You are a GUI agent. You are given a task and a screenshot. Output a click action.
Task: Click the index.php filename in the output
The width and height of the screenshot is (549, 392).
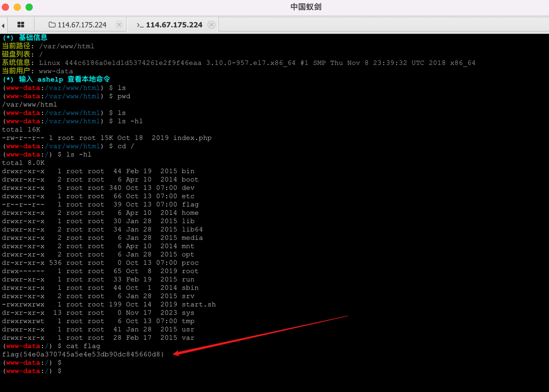click(x=192, y=138)
